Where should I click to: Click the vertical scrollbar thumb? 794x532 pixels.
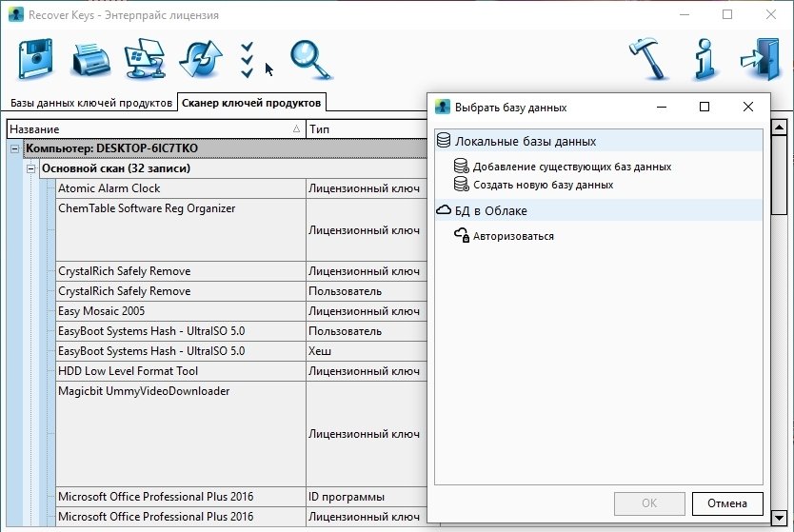point(779,175)
